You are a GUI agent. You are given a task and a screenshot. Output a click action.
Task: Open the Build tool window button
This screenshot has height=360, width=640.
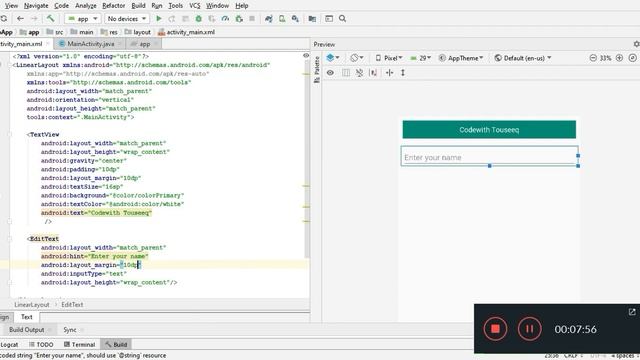tap(116, 344)
